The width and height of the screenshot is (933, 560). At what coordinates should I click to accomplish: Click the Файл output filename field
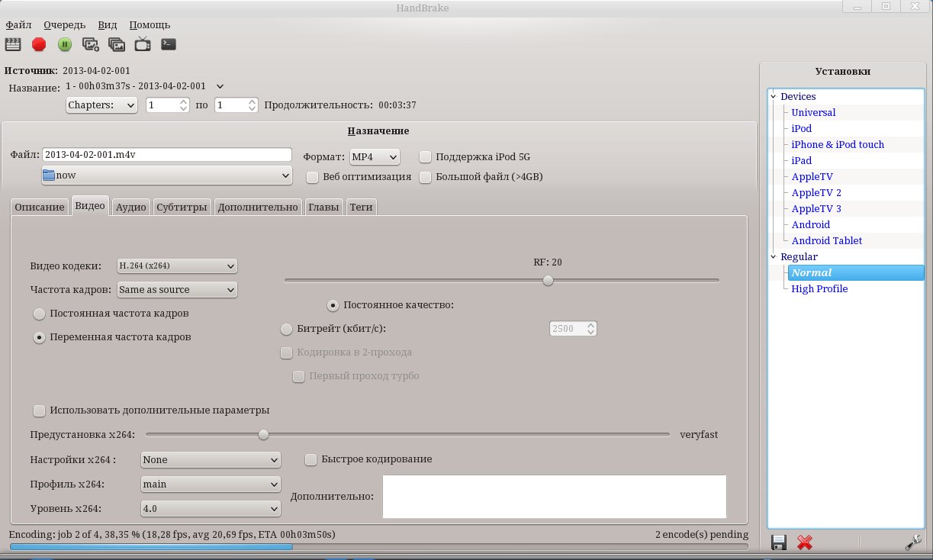(x=166, y=155)
